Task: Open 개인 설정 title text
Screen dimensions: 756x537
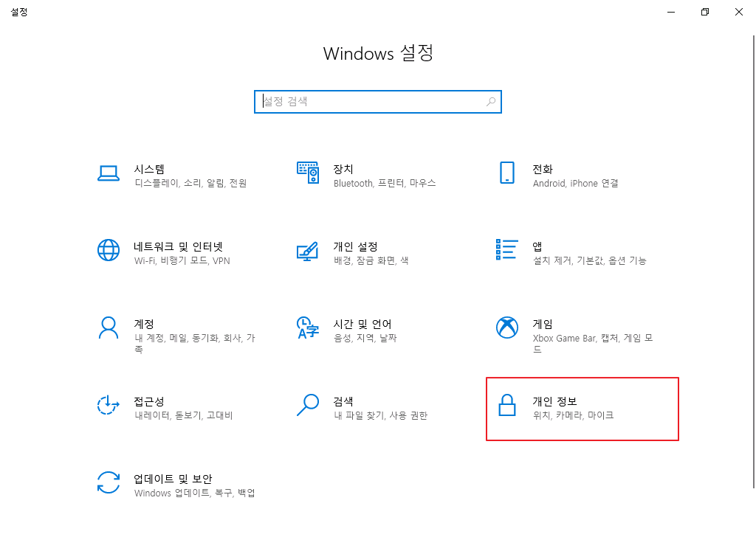Action: [355, 246]
